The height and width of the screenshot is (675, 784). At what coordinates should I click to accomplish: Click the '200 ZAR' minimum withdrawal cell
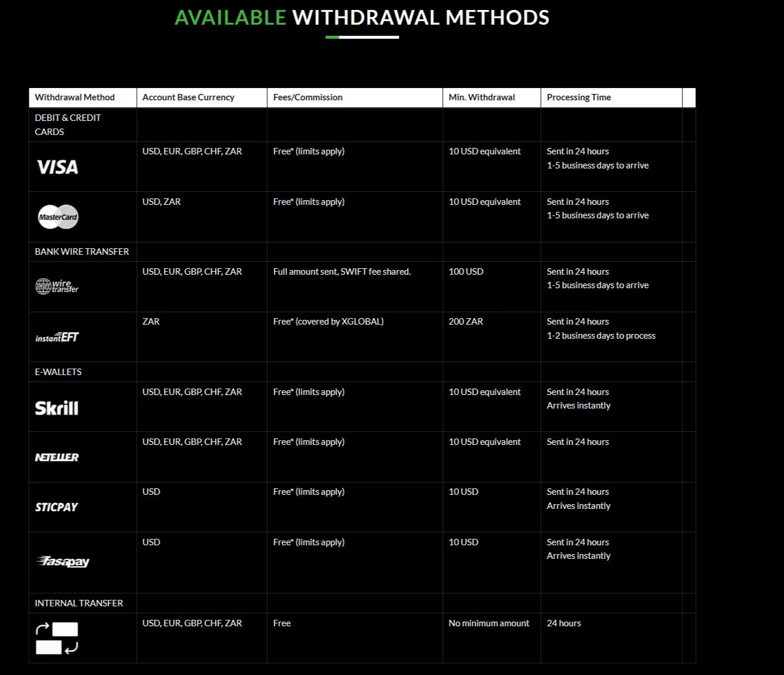coord(466,321)
